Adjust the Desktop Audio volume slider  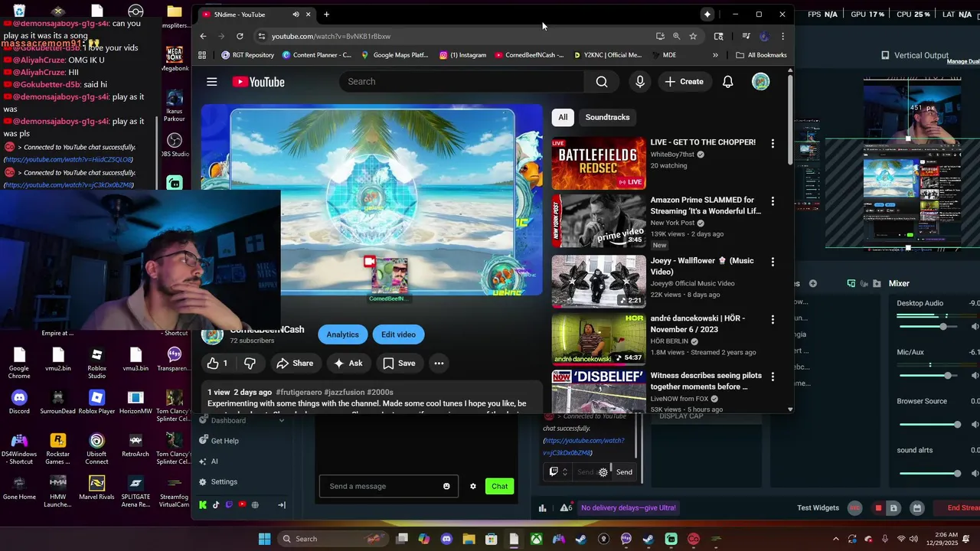[x=930, y=327]
